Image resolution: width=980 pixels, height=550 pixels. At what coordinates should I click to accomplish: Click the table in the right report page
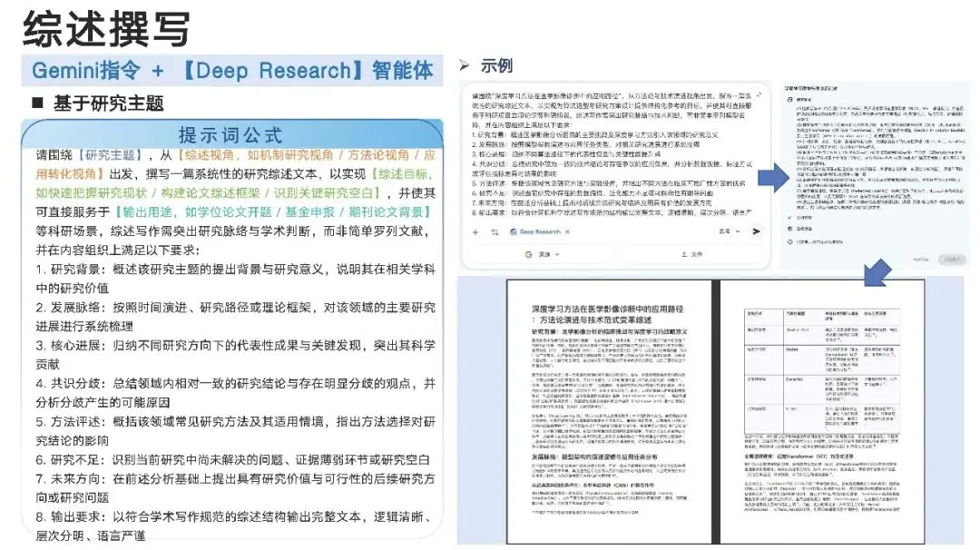coord(822,369)
